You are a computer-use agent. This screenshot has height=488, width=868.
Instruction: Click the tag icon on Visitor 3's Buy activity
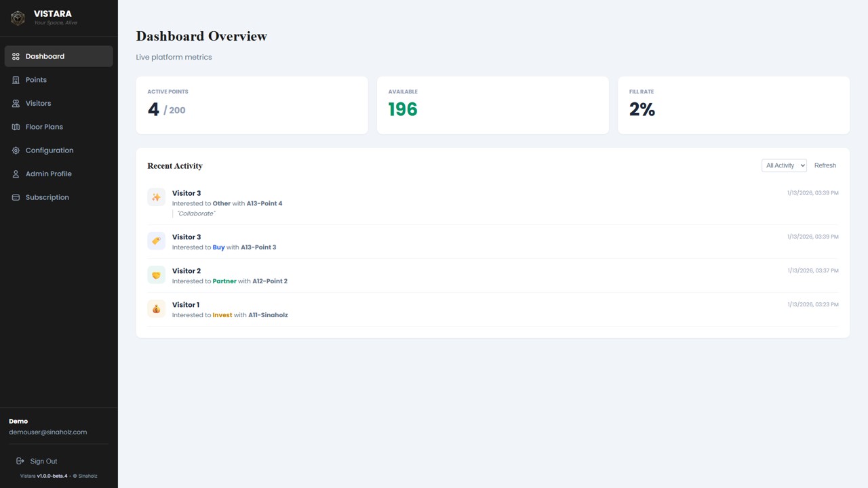point(156,241)
